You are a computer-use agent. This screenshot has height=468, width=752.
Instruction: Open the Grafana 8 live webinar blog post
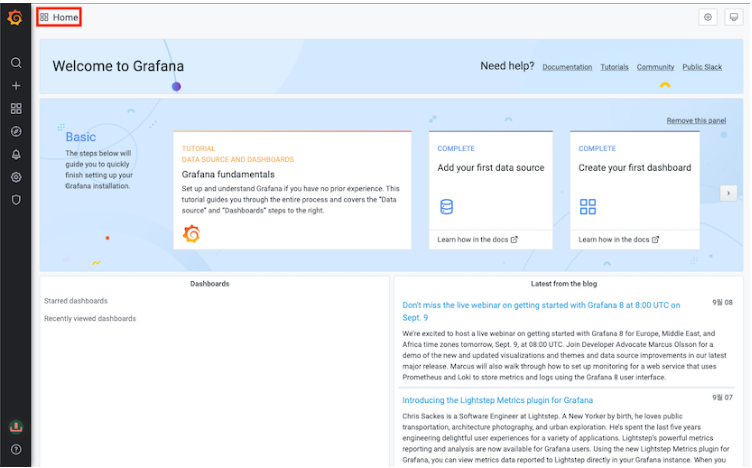click(x=541, y=311)
